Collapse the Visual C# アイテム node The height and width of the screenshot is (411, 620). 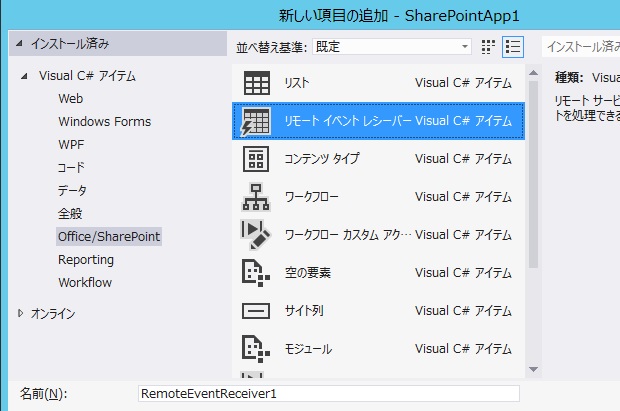pyautogui.click(x=24, y=76)
